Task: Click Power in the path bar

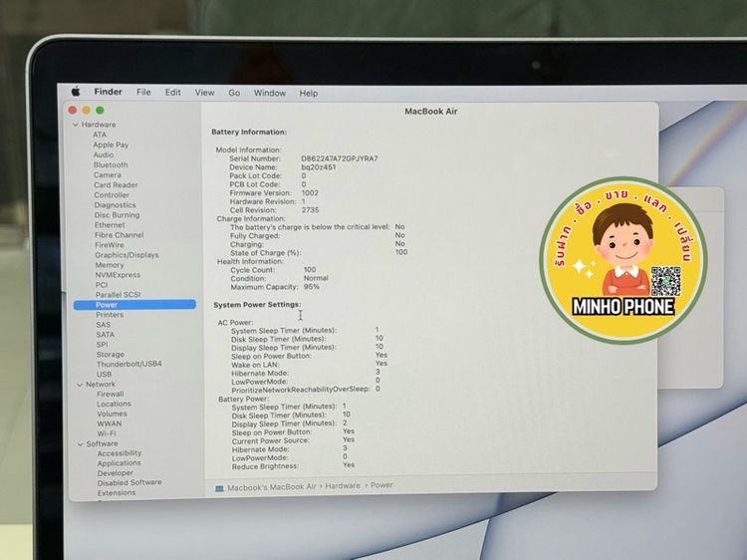Action: coord(381,485)
